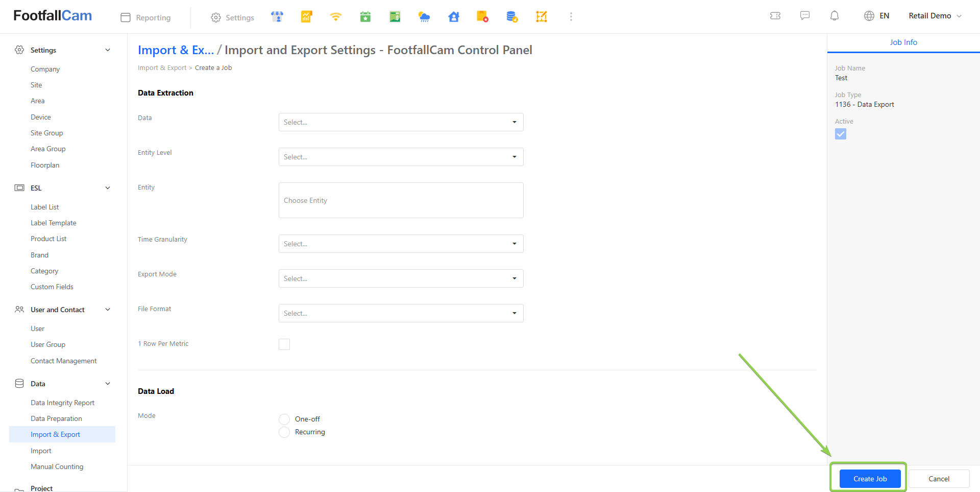Open the blue house icon
This screenshot has width=980, height=492.
(x=453, y=17)
